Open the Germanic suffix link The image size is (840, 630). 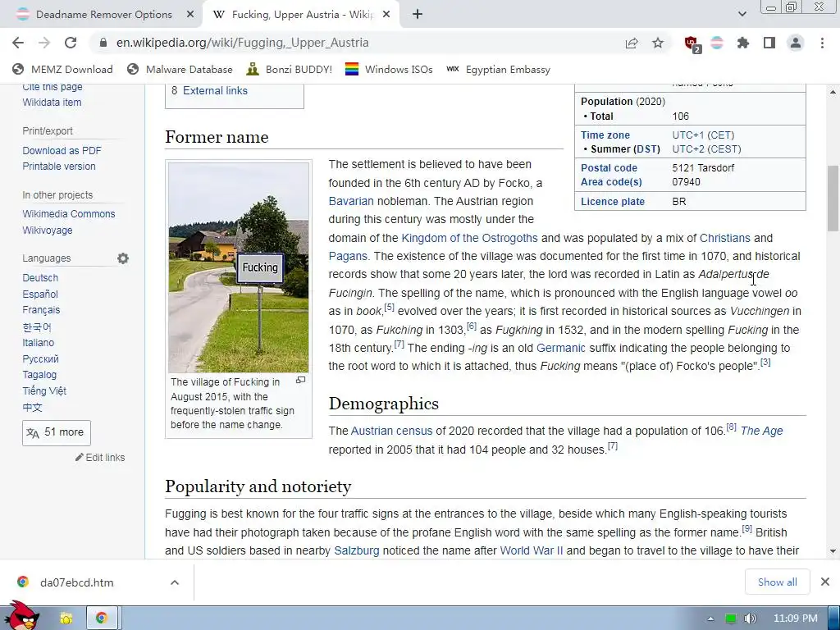pyautogui.click(x=560, y=348)
